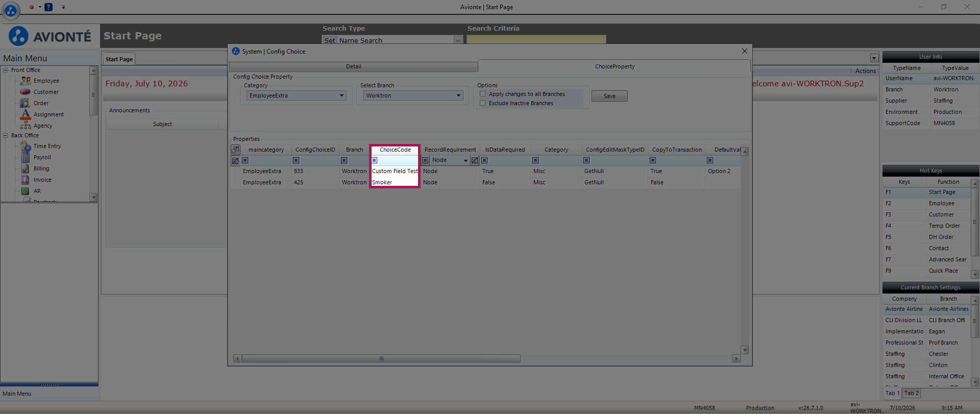Image resolution: width=980 pixels, height=414 pixels.
Task: Click the Properties grid horizontal scrollbar thumb
Action: [381, 358]
